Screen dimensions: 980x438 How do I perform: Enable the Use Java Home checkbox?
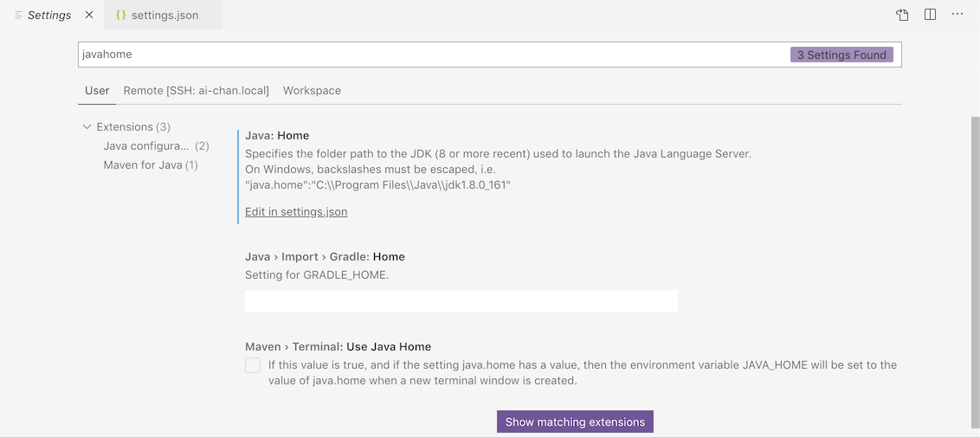(x=253, y=365)
